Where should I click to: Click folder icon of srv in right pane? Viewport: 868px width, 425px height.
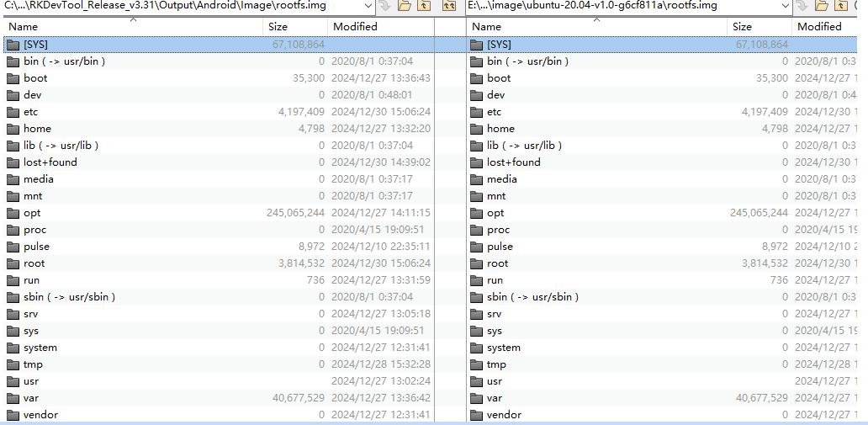(477, 314)
